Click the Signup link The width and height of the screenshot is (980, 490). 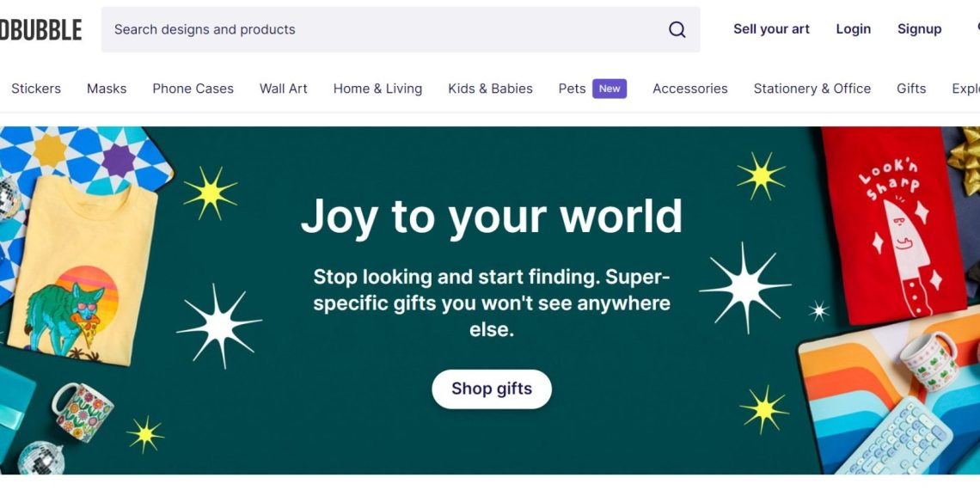point(919,29)
